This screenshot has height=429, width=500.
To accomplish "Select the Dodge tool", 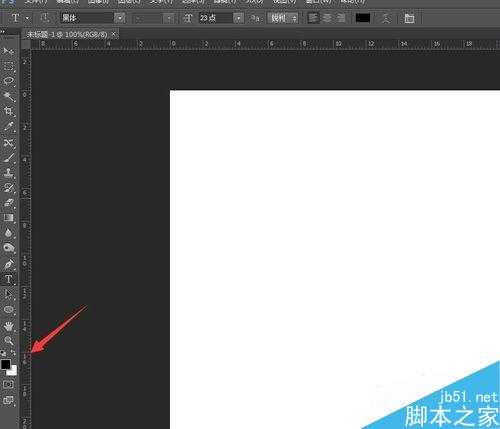I will tap(9, 248).
